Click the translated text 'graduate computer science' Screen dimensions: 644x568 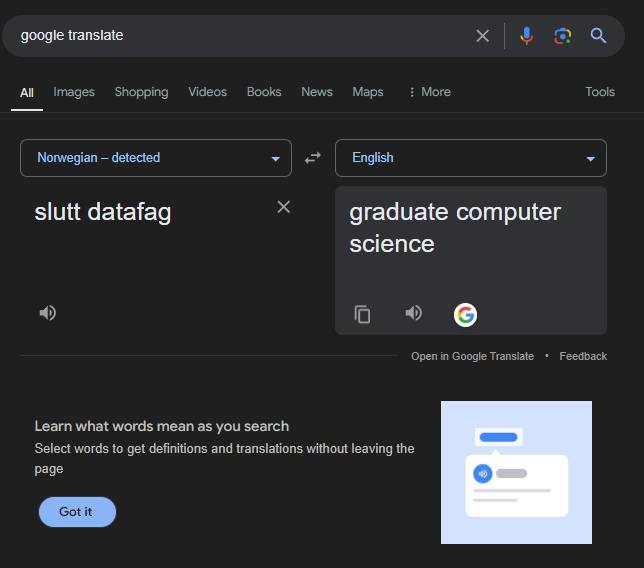point(455,228)
